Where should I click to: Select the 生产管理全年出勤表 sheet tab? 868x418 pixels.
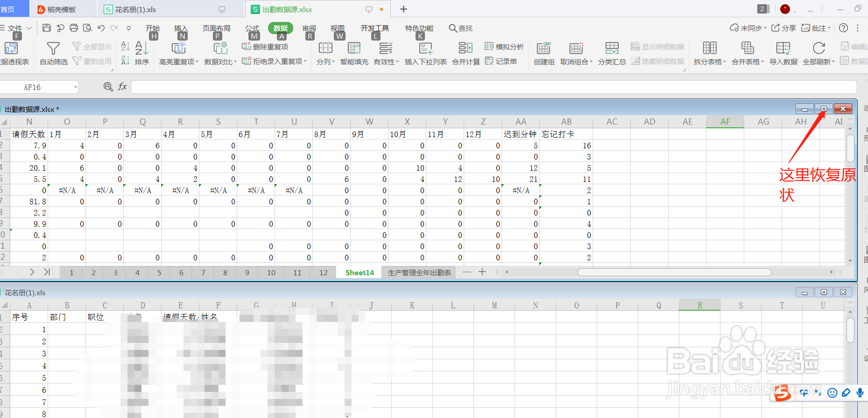pos(419,272)
